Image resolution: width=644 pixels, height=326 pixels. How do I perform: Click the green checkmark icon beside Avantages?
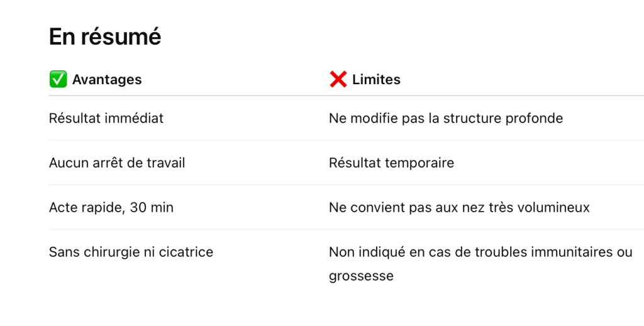pyautogui.click(x=58, y=80)
